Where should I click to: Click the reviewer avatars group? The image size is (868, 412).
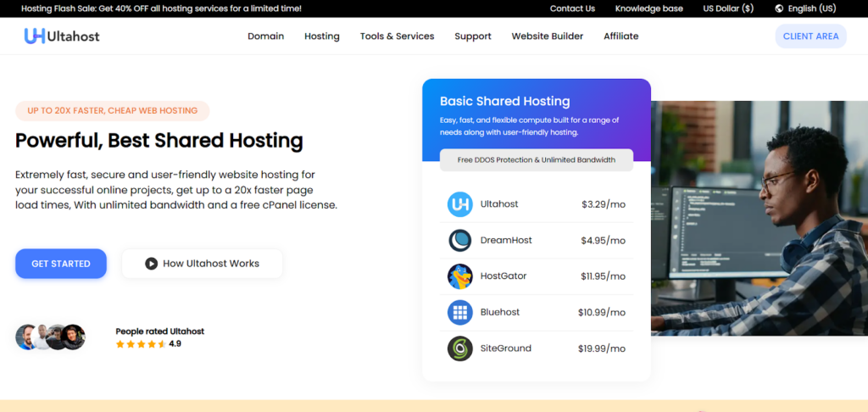tap(50, 337)
